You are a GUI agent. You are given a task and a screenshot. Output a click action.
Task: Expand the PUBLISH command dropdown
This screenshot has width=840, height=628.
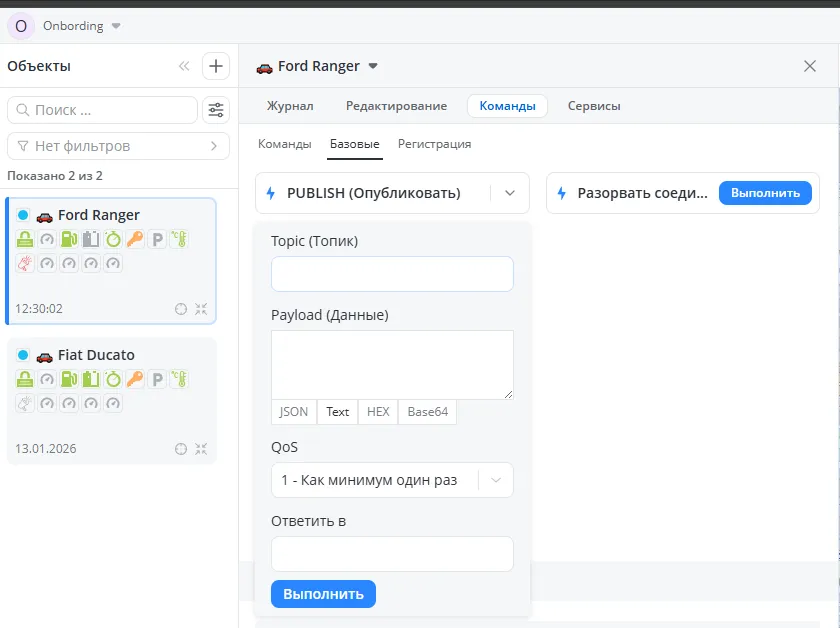[x=509, y=193]
